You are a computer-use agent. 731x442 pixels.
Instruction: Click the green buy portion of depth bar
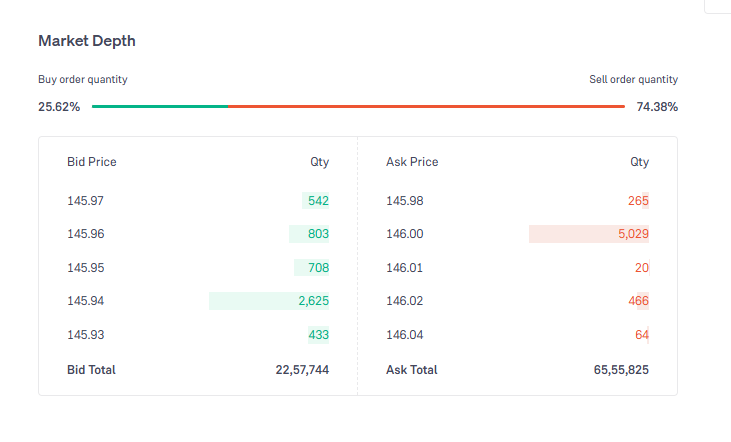[159, 106]
